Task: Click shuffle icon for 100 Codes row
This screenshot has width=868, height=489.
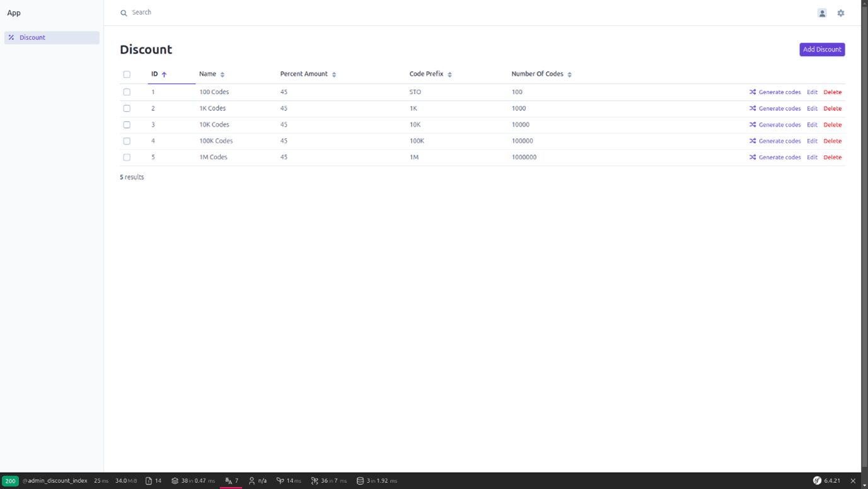Action: pyautogui.click(x=753, y=92)
